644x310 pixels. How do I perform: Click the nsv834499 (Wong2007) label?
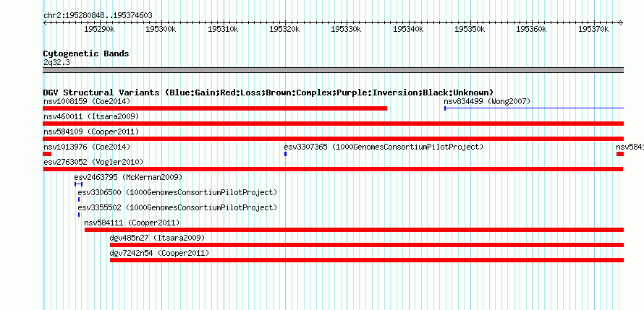(487, 101)
